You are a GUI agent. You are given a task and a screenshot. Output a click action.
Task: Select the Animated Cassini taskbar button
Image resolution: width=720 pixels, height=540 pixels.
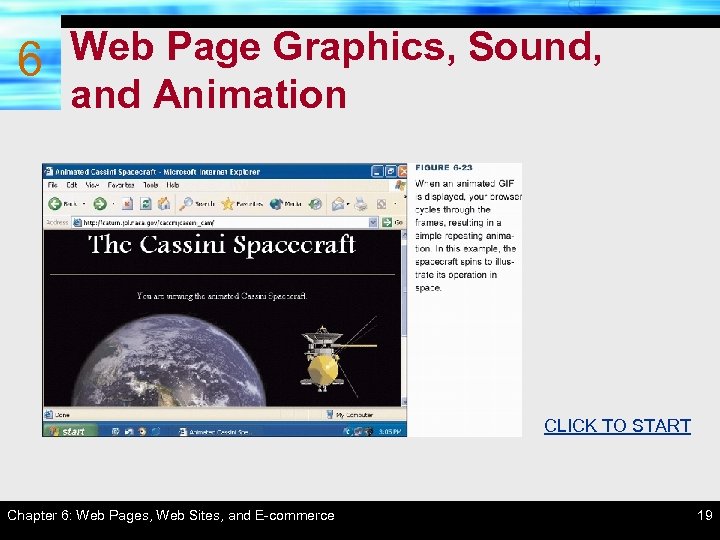214,432
